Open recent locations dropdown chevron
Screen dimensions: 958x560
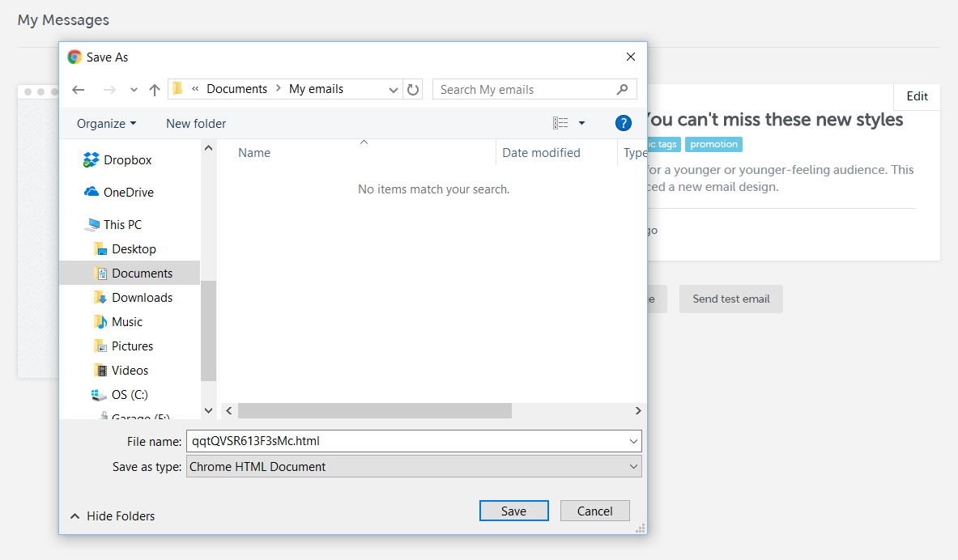(x=134, y=90)
